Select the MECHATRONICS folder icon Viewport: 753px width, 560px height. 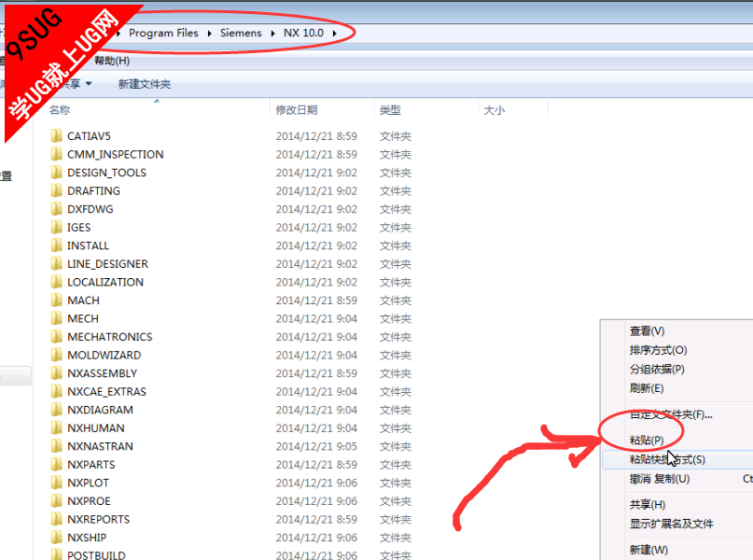tap(56, 337)
